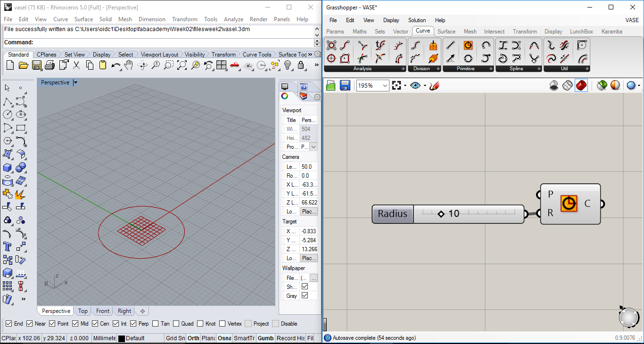Open the eye preview settings dropdown arrow
This screenshot has height=344, width=644.
click(x=425, y=85)
